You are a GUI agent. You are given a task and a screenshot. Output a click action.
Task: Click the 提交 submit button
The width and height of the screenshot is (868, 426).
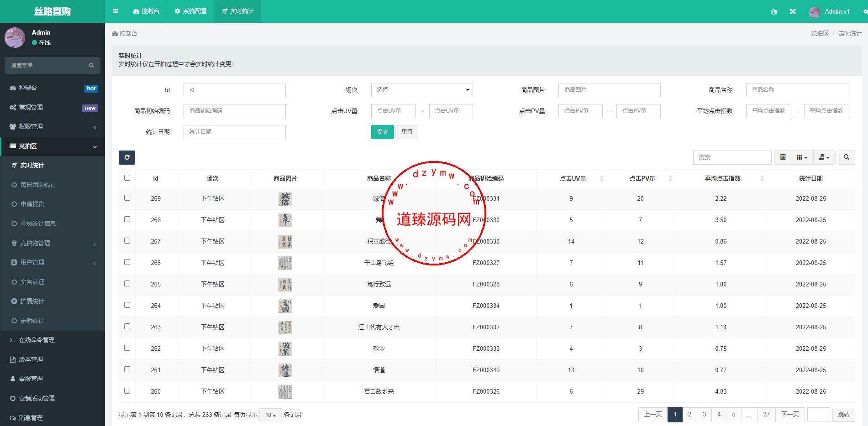click(382, 132)
